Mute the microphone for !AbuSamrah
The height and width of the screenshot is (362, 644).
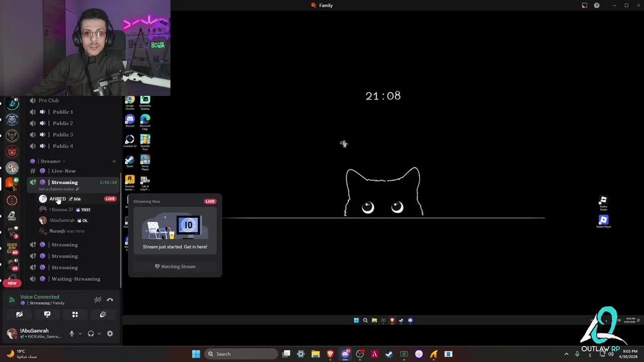[x=71, y=333]
